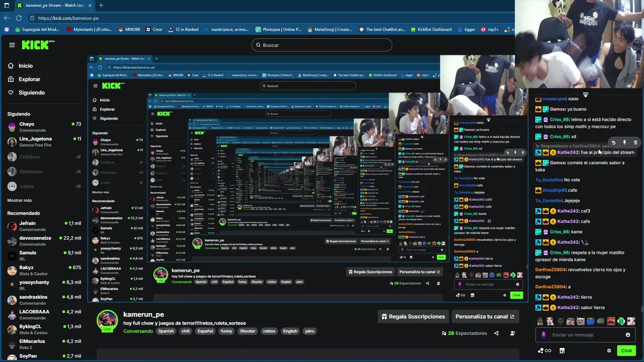This screenshot has height=362, width=644.
Task: Click Personaliza tu canal button
Action: click(485, 317)
